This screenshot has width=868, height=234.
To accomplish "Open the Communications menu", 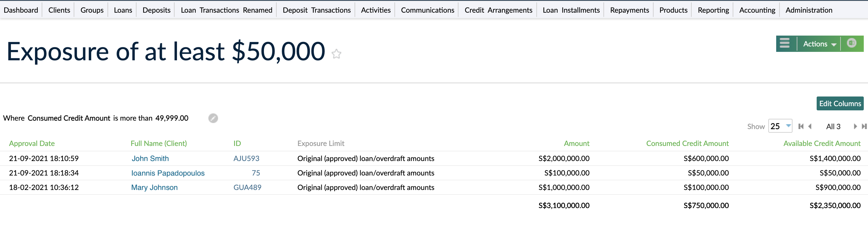I will click(428, 10).
